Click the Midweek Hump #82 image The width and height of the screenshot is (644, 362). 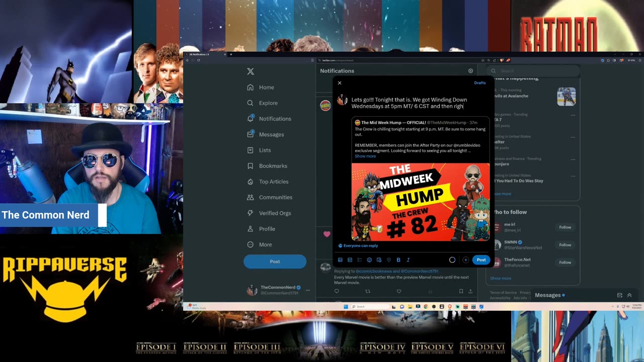tap(421, 202)
